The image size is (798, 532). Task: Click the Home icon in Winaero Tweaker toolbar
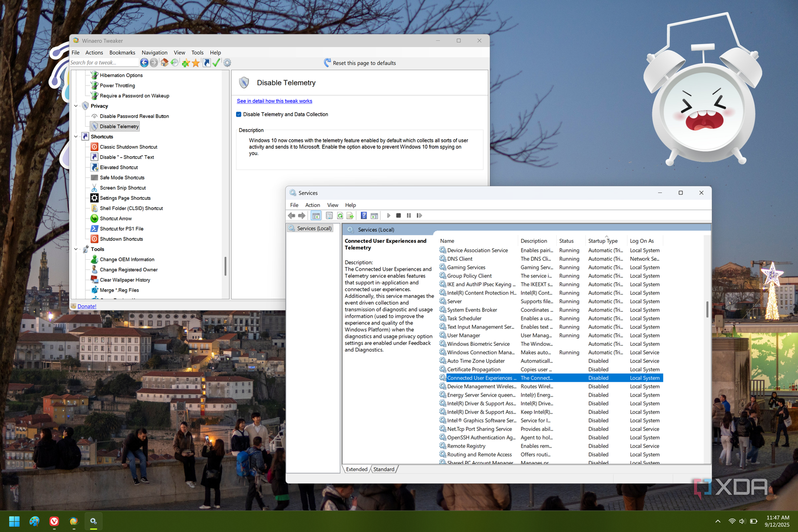pos(164,63)
